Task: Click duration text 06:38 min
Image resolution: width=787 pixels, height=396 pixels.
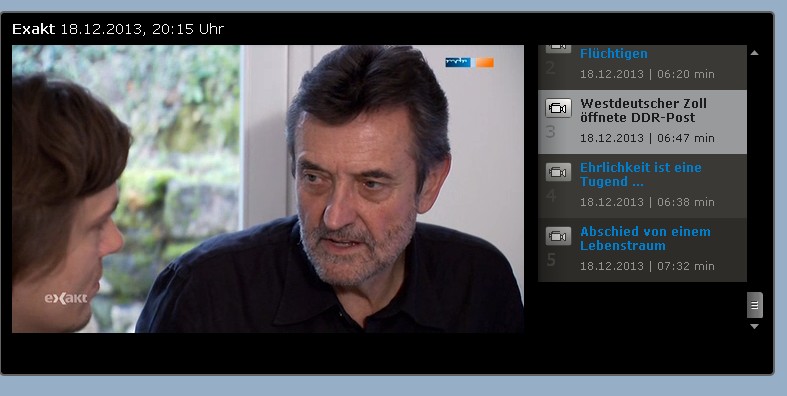Action: (x=686, y=202)
